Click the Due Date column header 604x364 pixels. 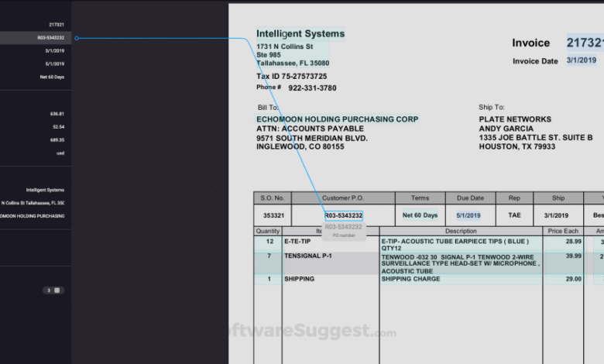[470, 198]
